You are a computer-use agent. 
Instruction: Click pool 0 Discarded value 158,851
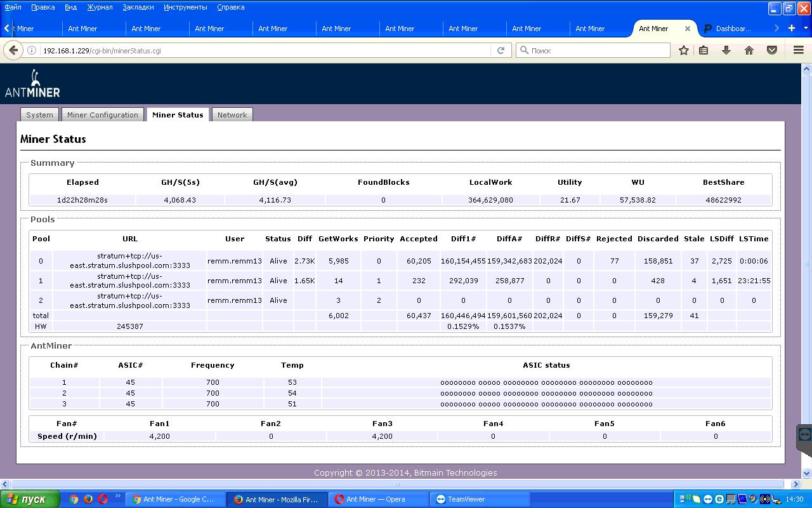(658, 261)
